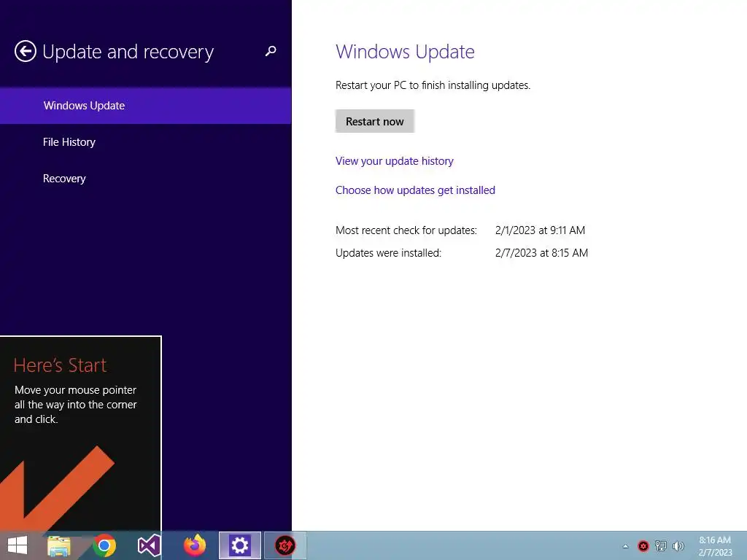
Task: Launch Google Chrome from the taskbar
Action: [104, 545]
